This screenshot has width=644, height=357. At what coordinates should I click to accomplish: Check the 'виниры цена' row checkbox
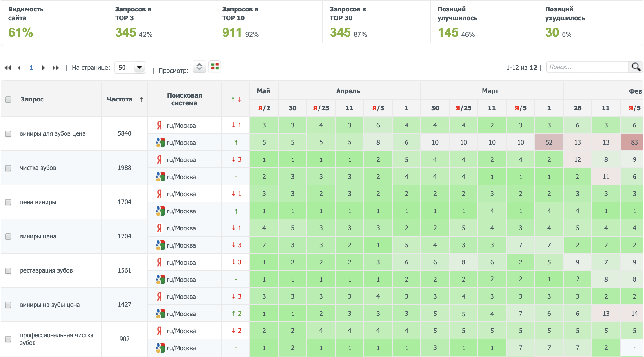(8, 237)
